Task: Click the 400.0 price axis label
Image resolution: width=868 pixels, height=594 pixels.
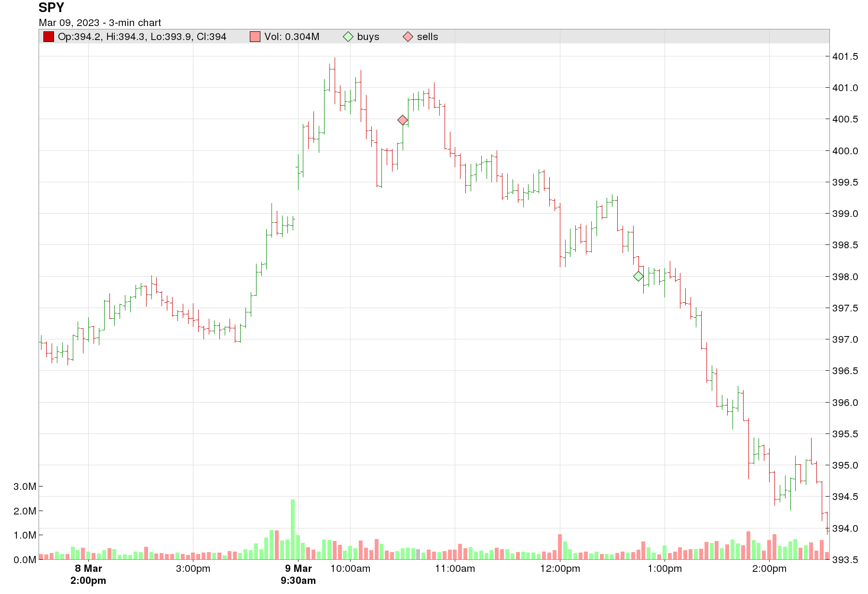Action: point(845,151)
